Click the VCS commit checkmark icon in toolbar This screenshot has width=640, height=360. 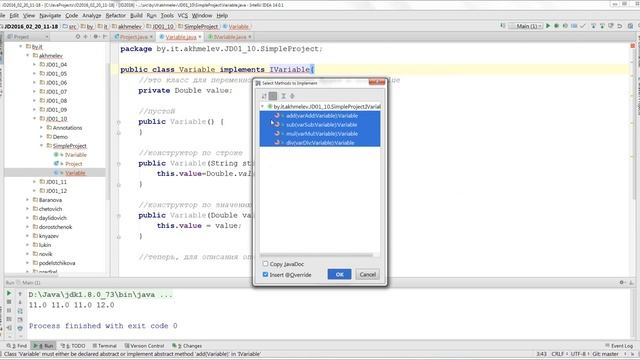point(583,26)
